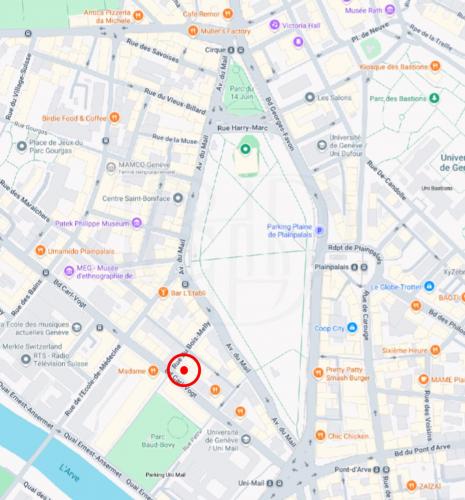Click the Musée Rath museum icon
This screenshot has width=465, height=500.
390,10
